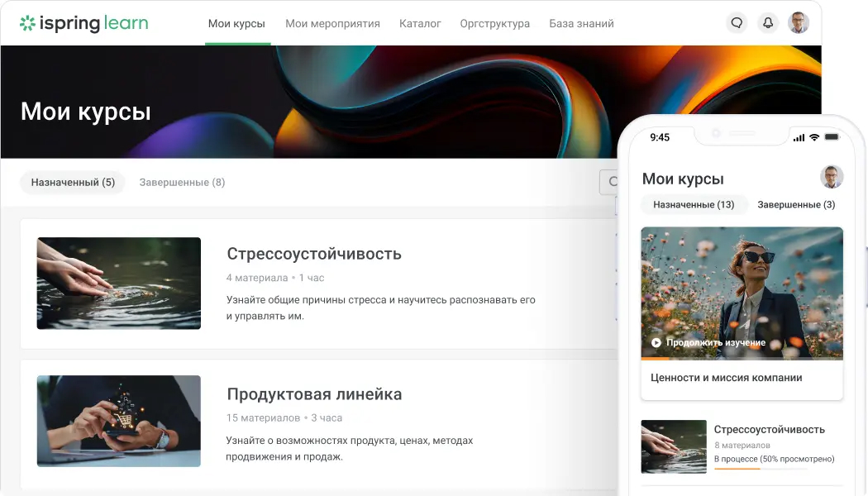868x496 pixels.
Task: Switch to the Мои курсы tab
Action: [x=237, y=24]
